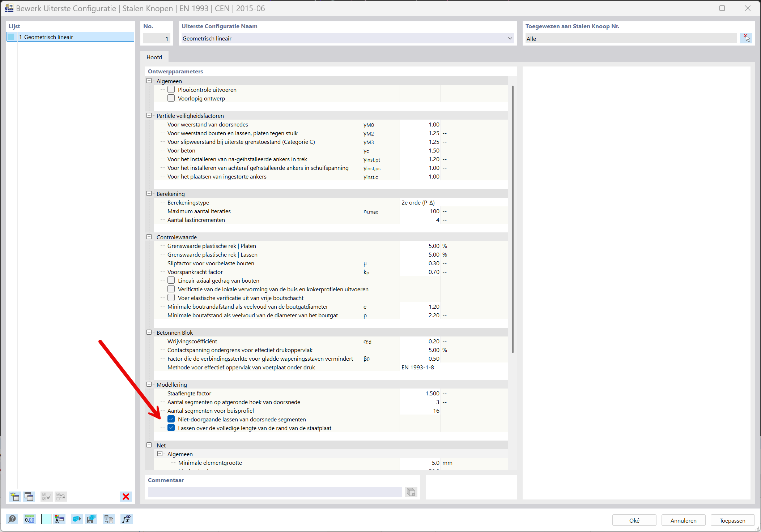The image size is (761, 532).
Task: Collapse the Modellering section
Action: tap(149, 384)
